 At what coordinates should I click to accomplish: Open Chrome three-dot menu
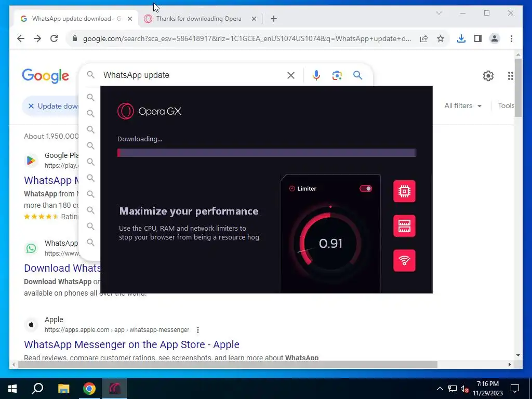tap(511, 38)
